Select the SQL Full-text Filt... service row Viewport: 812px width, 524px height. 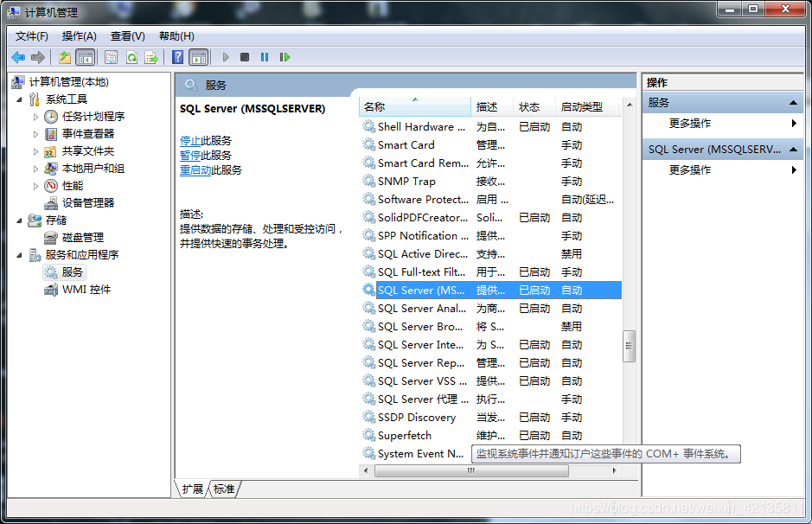pyautogui.click(x=490, y=272)
